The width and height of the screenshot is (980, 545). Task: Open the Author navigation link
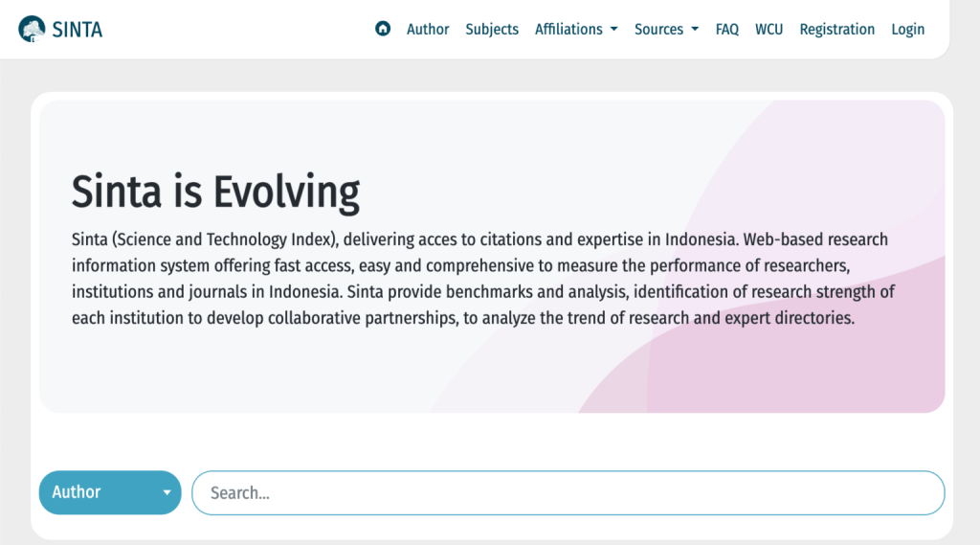(x=428, y=29)
